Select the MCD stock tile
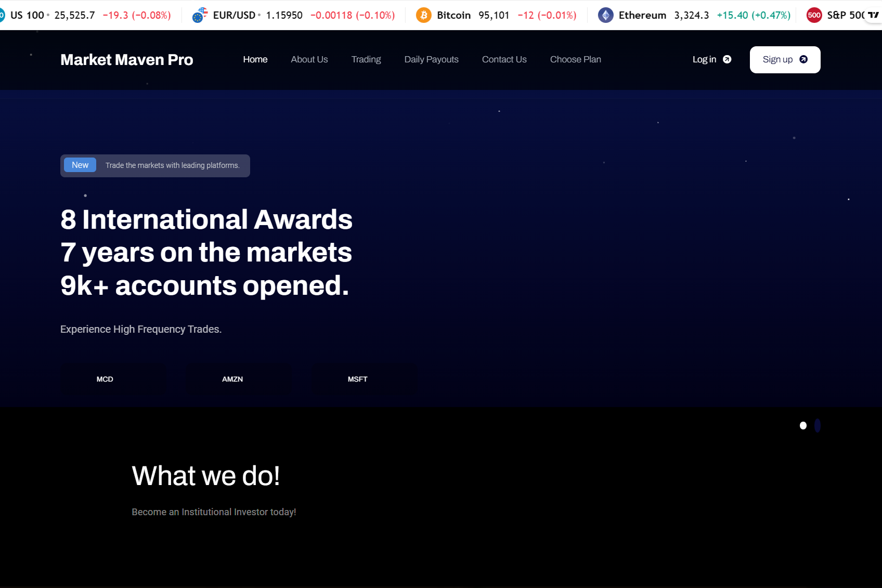Image resolution: width=882 pixels, height=588 pixels. tap(105, 379)
